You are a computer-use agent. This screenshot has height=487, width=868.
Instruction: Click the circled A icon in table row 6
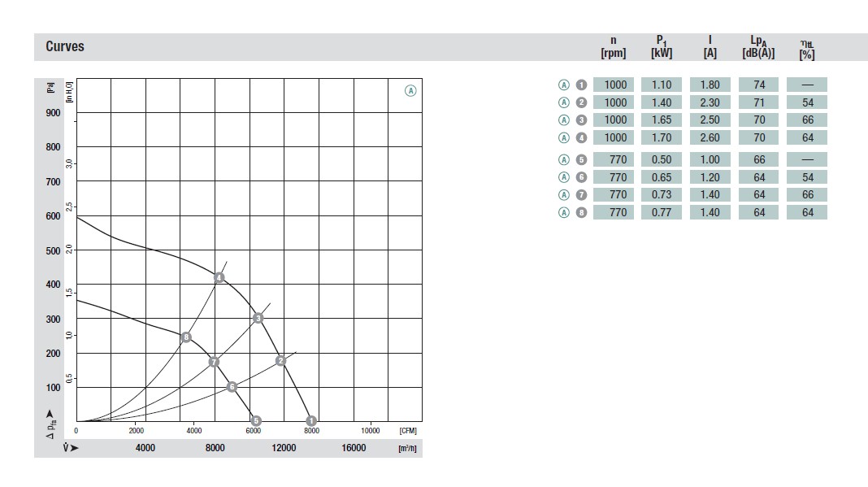tap(563, 177)
